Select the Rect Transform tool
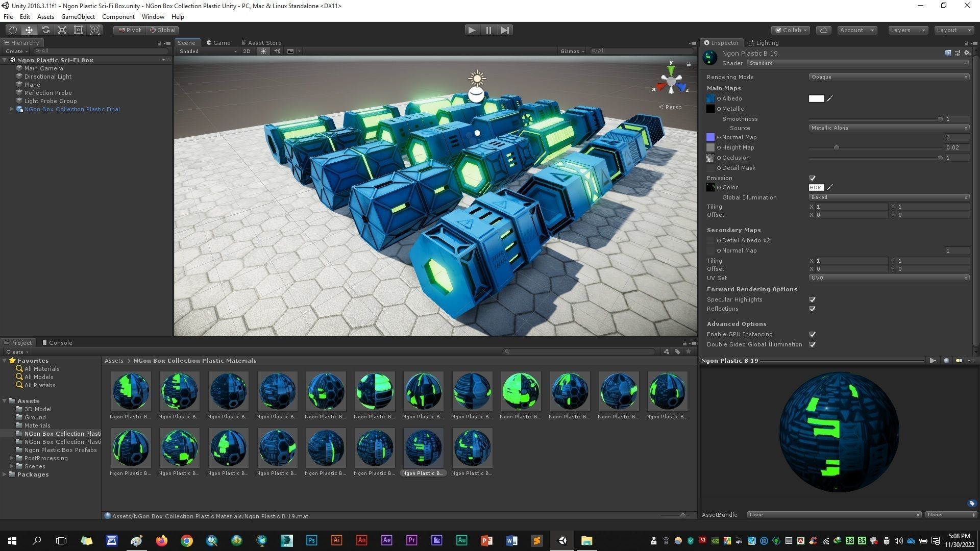This screenshot has height=551, width=980. click(x=78, y=30)
